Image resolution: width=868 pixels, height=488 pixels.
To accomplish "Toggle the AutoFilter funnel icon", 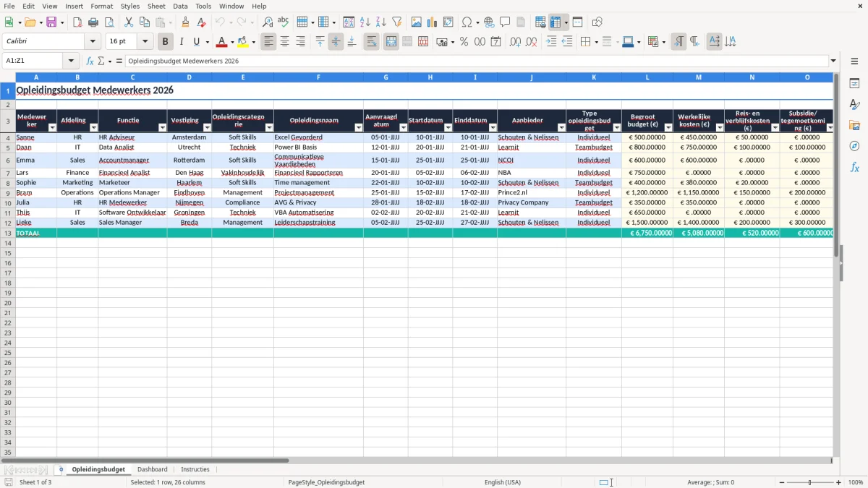I will coord(397,22).
